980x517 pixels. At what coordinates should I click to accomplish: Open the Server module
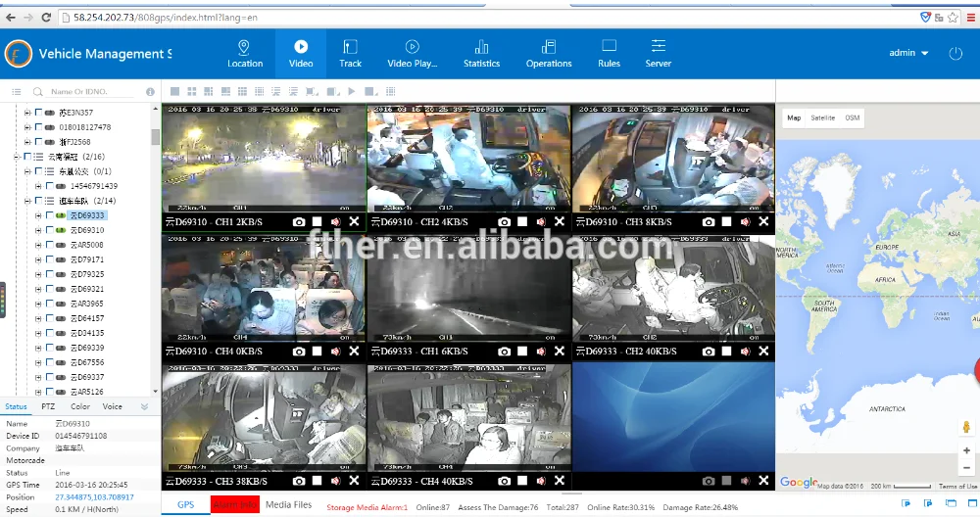pos(659,54)
